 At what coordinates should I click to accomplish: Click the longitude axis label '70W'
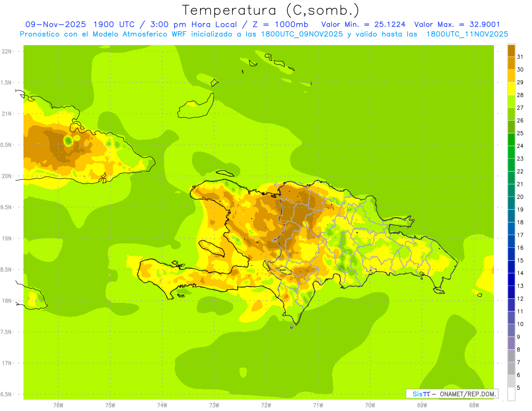370,405
